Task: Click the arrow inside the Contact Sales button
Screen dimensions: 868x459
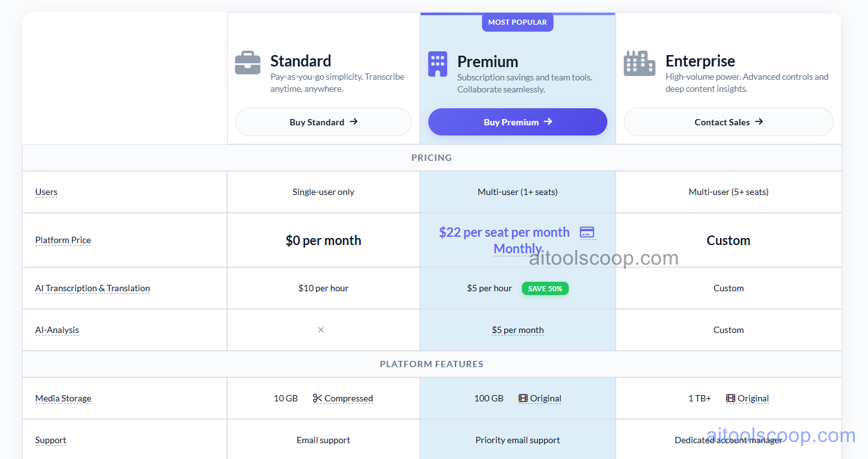Action: (x=759, y=122)
